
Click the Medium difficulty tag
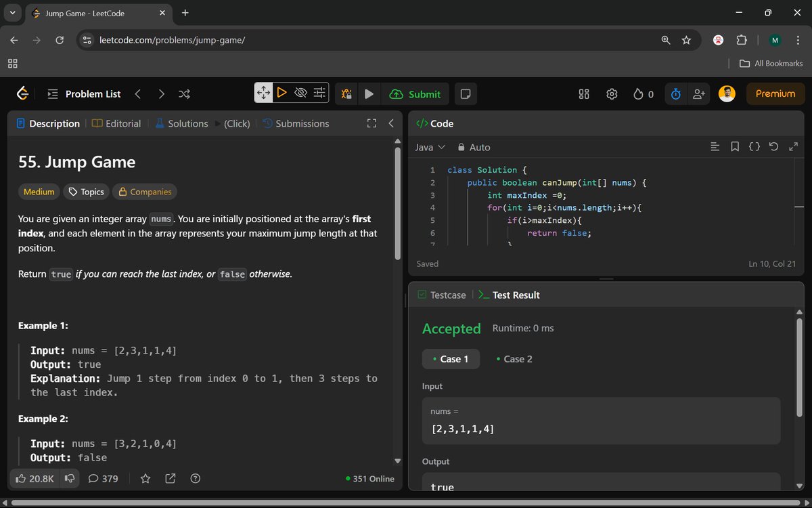pyautogui.click(x=39, y=192)
